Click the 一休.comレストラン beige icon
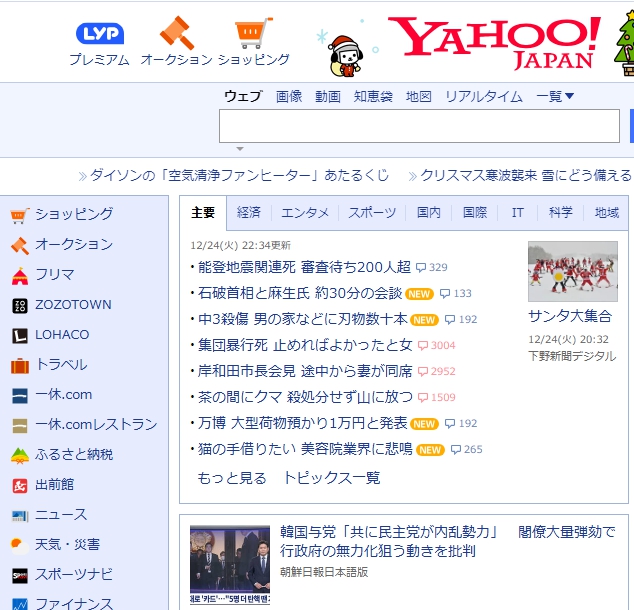The image size is (634, 610). [x=20, y=426]
